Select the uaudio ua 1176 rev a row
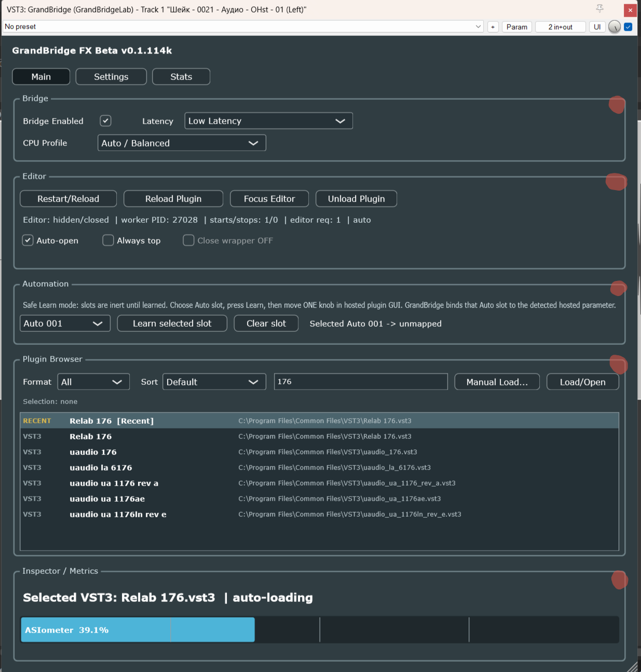Viewport: 641px width, 672px height. pyautogui.click(x=320, y=483)
